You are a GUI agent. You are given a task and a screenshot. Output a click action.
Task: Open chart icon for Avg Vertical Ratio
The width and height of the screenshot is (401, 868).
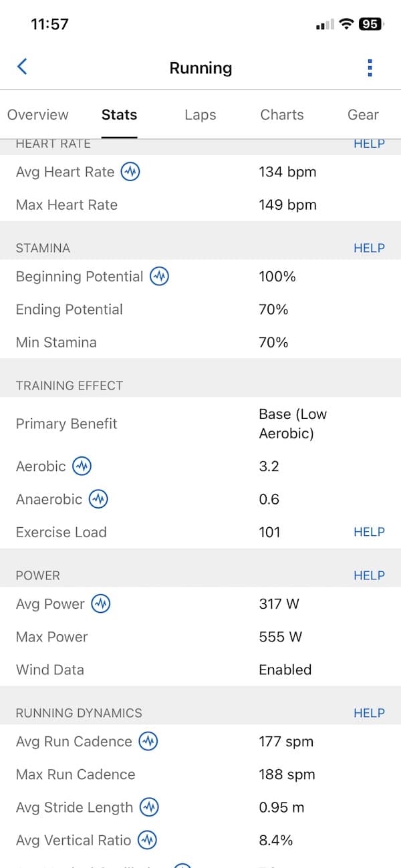coord(147,840)
